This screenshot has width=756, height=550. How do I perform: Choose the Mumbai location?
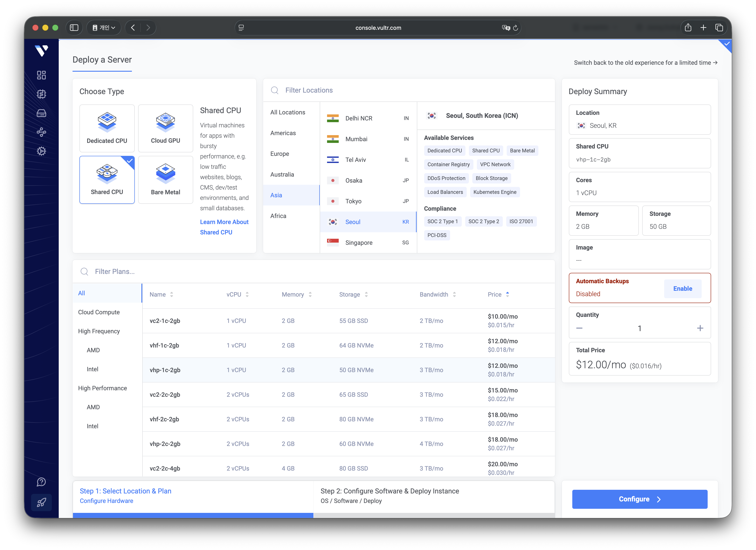click(368, 139)
